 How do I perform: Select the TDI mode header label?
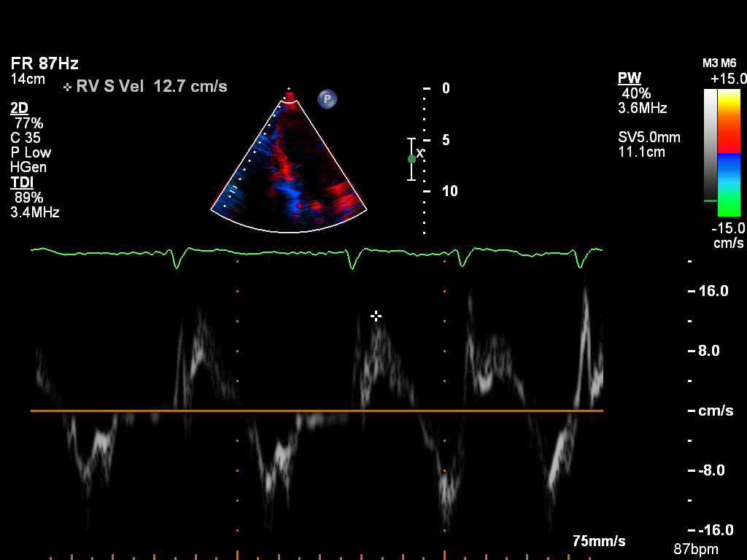point(21,183)
